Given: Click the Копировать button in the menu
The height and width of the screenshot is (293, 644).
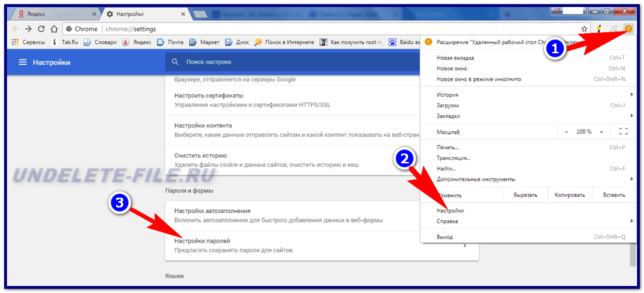Looking at the screenshot, I should tap(569, 194).
